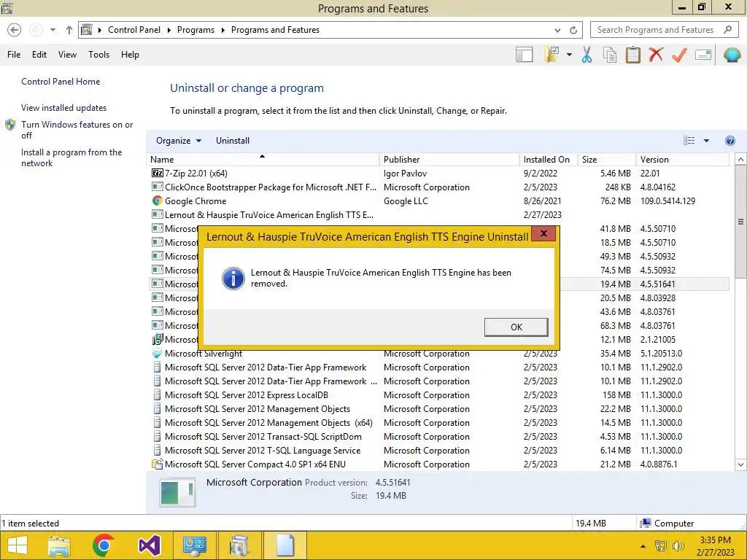Click the Programs breadcrumb segment

pyautogui.click(x=196, y=30)
